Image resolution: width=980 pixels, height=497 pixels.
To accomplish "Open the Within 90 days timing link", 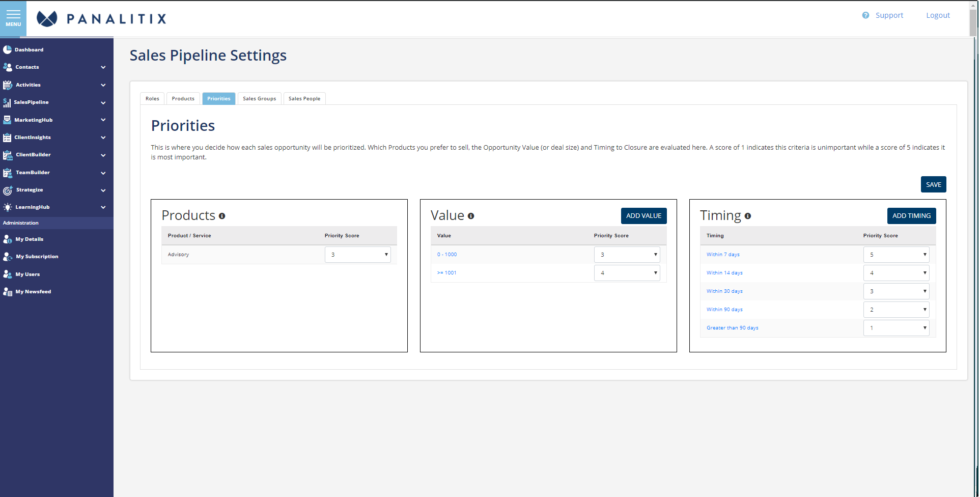I will click(x=724, y=310).
